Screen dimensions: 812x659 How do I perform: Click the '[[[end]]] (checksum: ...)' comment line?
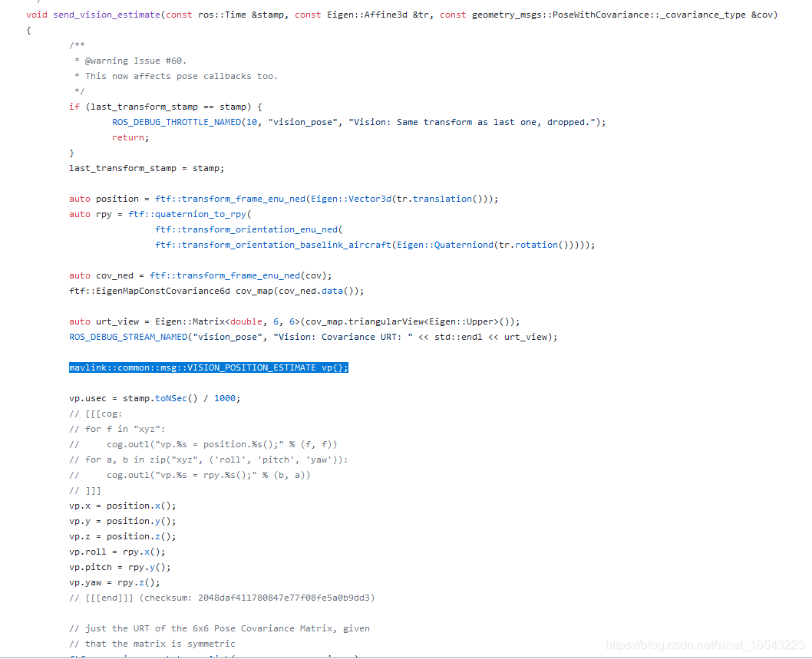click(x=222, y=598)
